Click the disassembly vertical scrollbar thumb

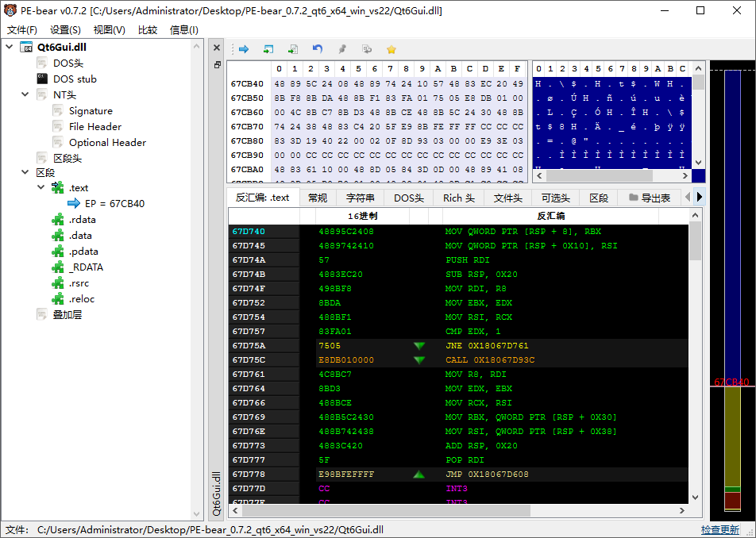click(x=695, y=240)
